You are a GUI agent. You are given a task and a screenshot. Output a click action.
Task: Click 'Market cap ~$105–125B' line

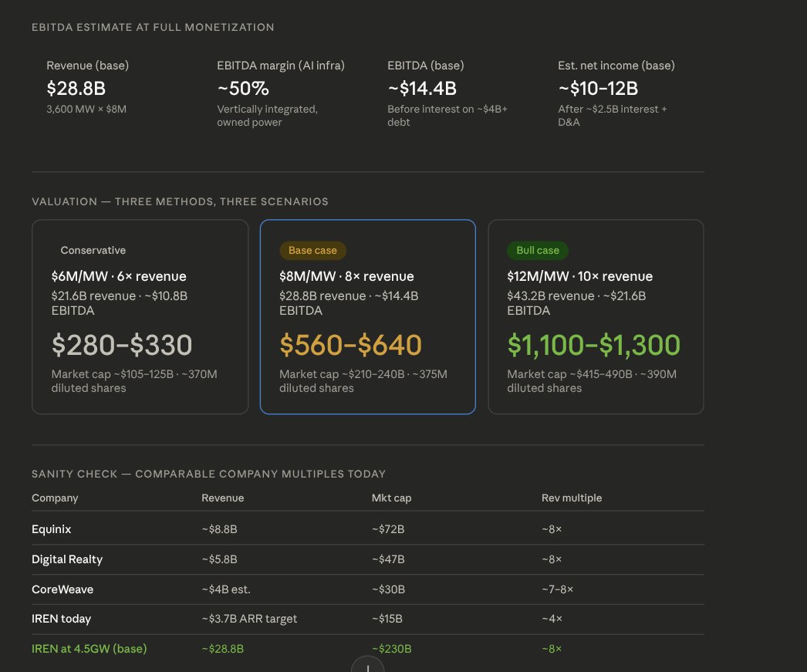pos(133,381)
